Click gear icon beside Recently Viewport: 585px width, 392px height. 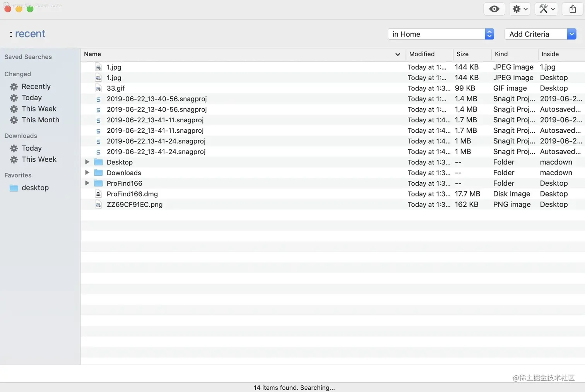(x=14, y=87)
